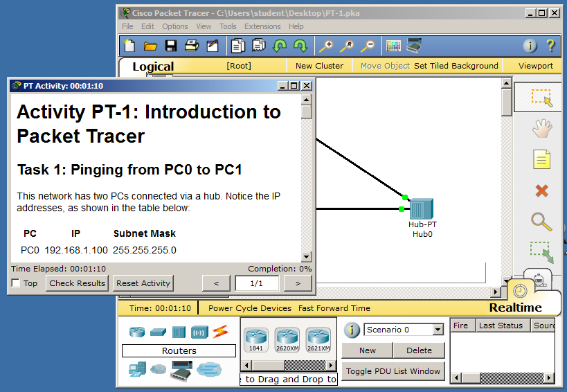567x392 pixels.
Task: Select the Hubs device category icon
Action: click(179, 332)
